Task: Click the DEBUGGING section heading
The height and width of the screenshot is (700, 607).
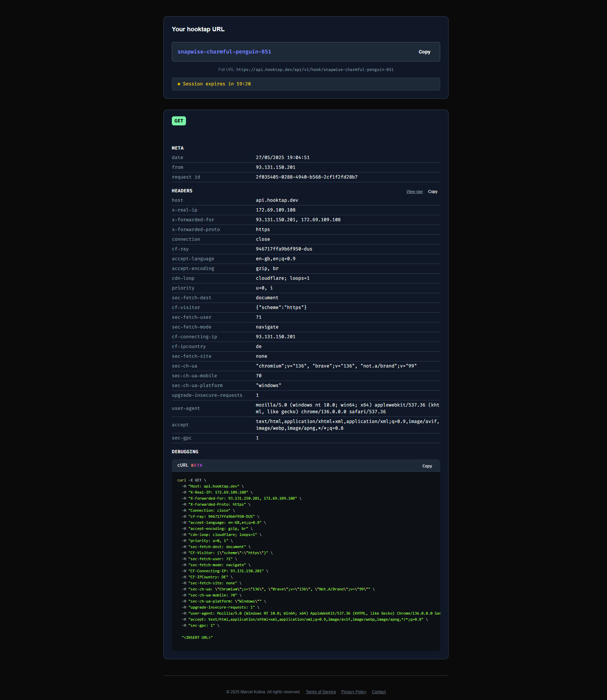Action: [185, 452]
